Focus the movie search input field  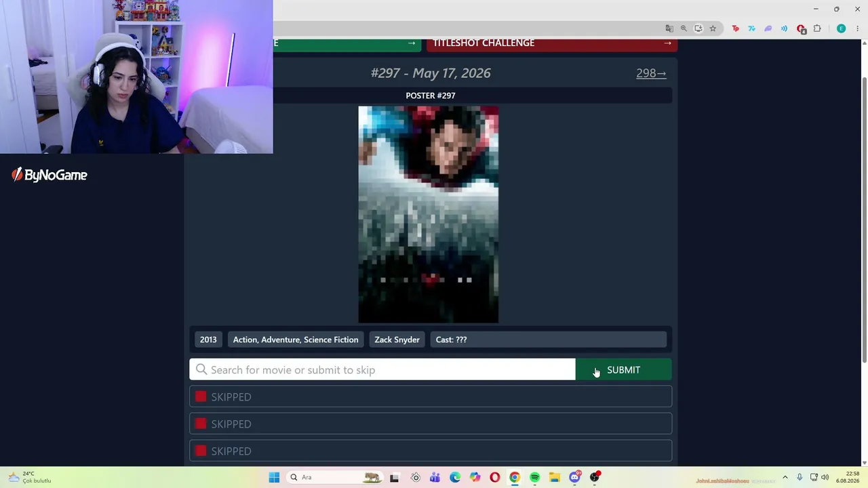click(x=382, y=369)
